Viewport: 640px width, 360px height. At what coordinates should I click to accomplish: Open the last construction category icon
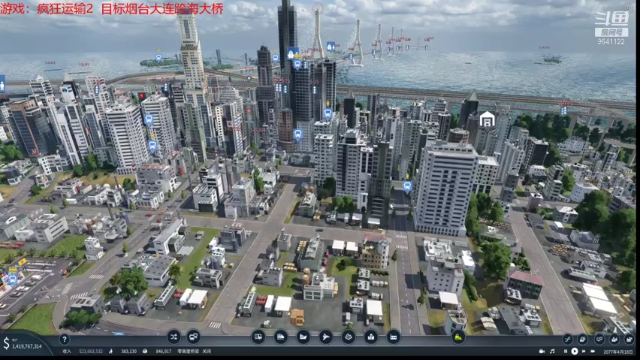(x=393, y=337)
